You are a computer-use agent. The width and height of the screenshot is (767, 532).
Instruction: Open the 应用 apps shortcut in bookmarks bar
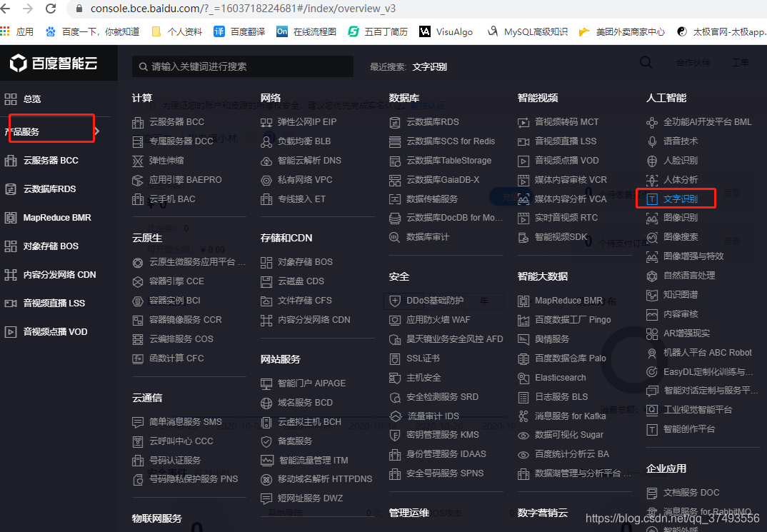coord(17,32)
